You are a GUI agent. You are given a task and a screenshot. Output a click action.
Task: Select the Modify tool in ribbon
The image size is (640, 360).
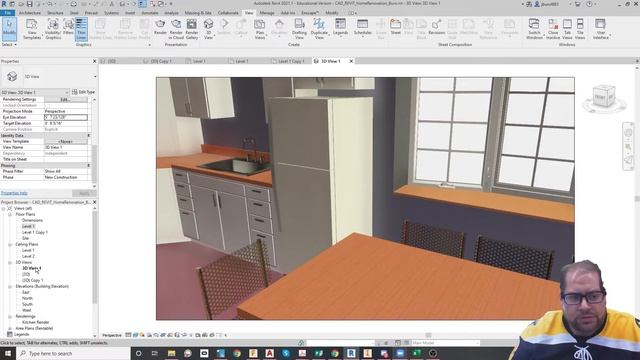pyautogui.click(x=9, y=29)
